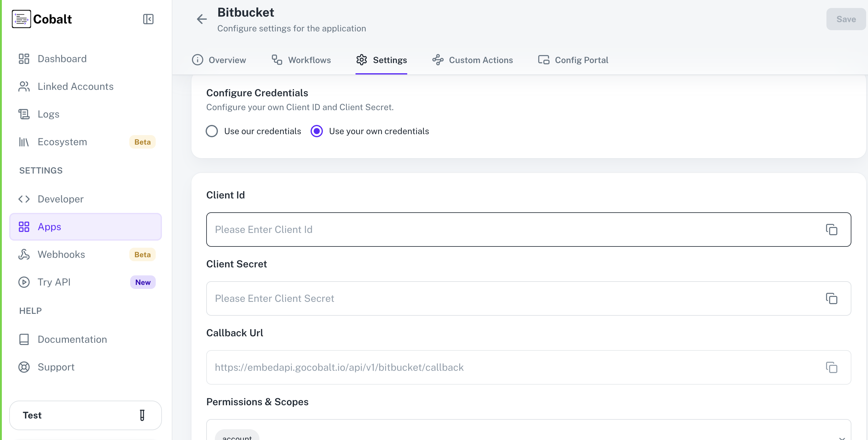Copy the Client Id using its copy icon
The width and height of the screenshot is (868, 440).
point(832,230)
